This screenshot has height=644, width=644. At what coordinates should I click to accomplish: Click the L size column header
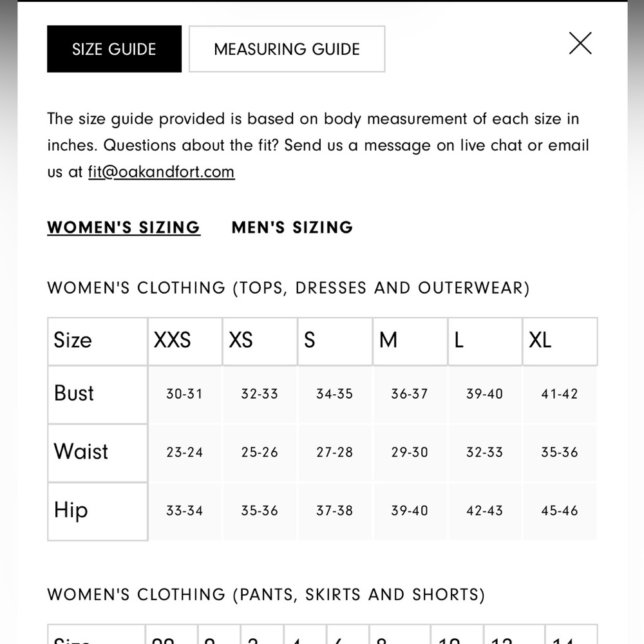point(485,341)
